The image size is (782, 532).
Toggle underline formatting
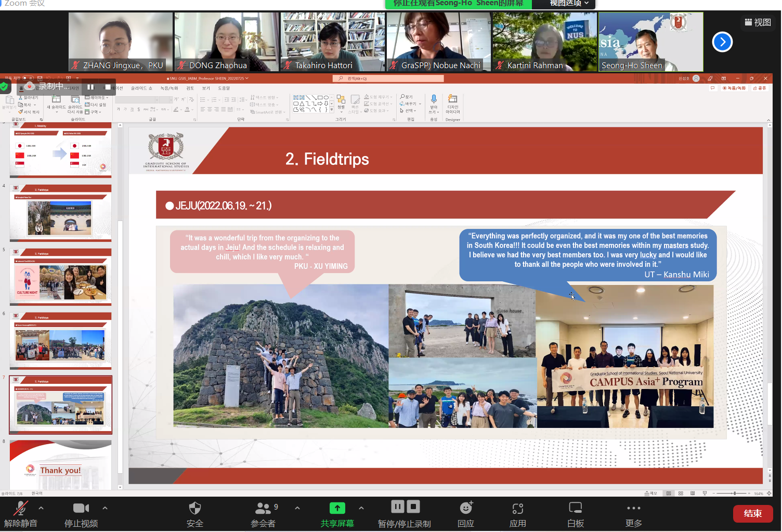[132, 109]
